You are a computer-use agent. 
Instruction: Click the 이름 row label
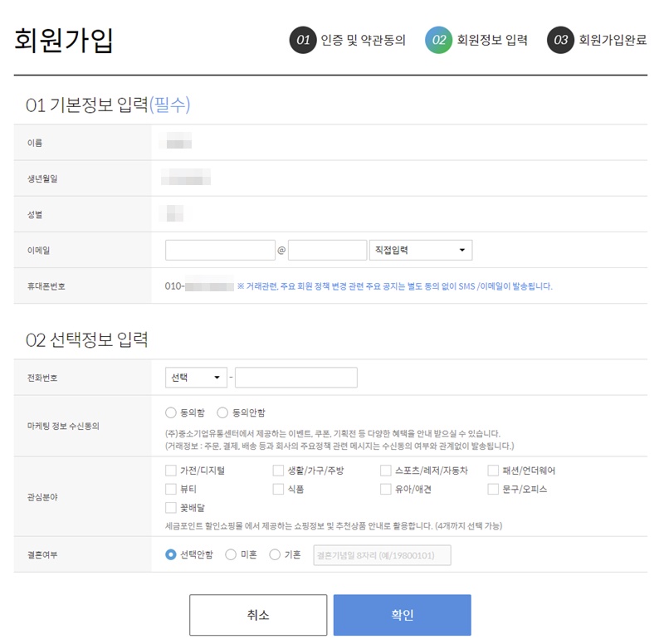pos(35,143)
